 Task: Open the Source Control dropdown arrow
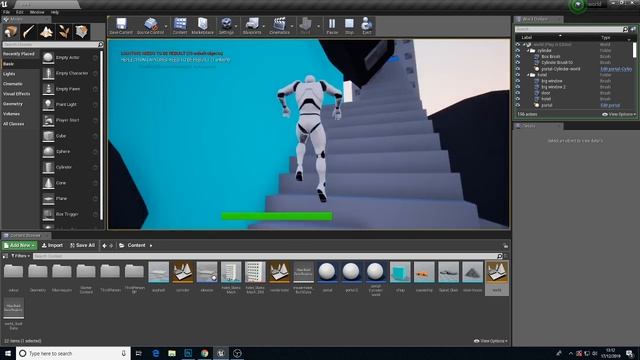pos(166,26)
